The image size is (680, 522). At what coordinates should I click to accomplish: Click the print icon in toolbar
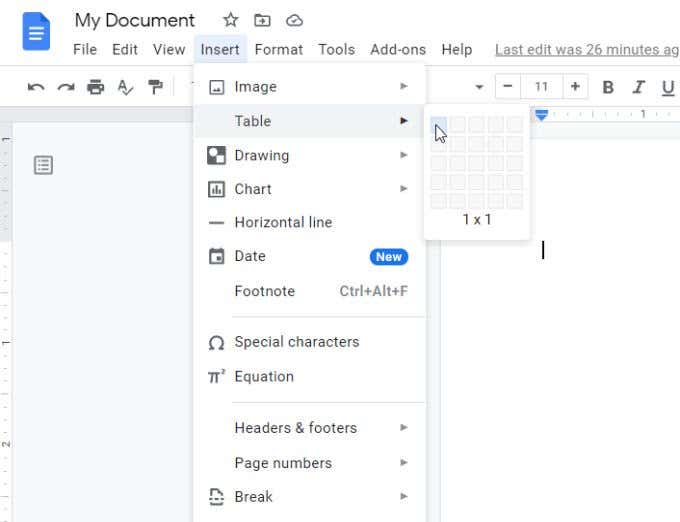click(x=96, y=87)
